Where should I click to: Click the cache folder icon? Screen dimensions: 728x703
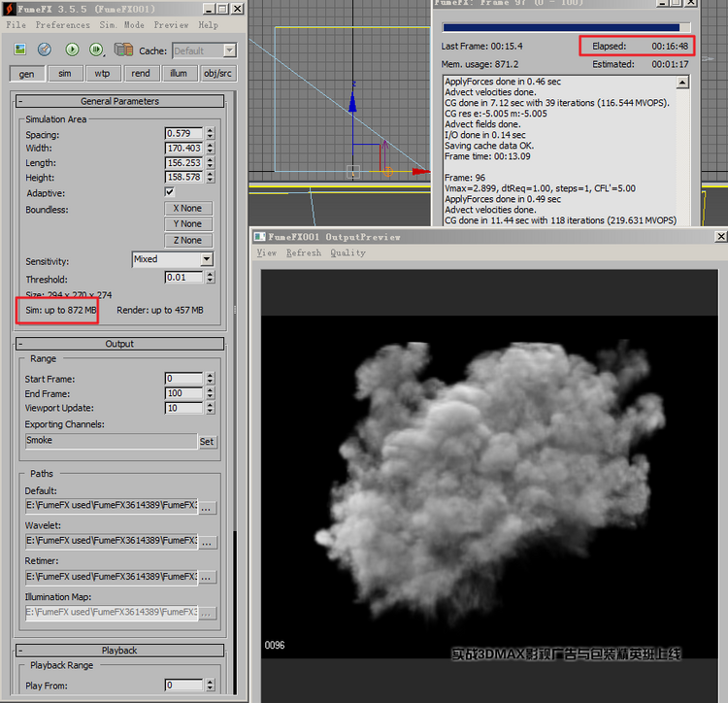pos(123,50)
